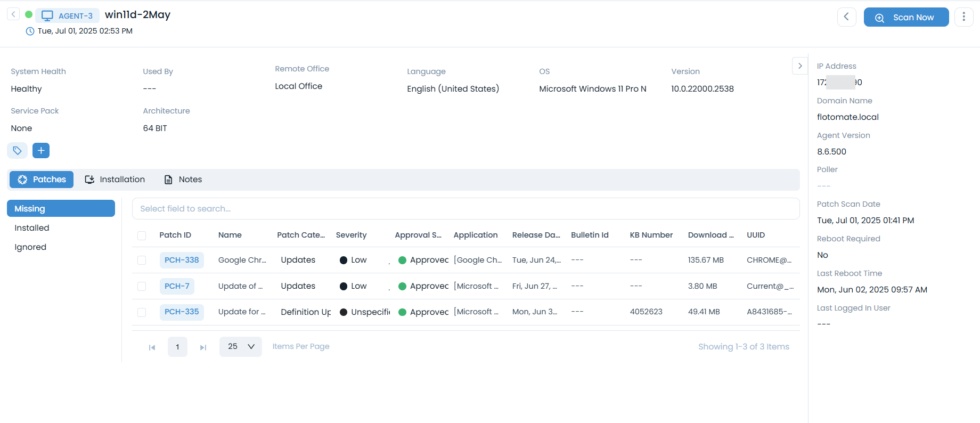This screenshot has height=423, width=980.
Task: Click the AGENT-3 computer badge
Action: tap(67, 15)
